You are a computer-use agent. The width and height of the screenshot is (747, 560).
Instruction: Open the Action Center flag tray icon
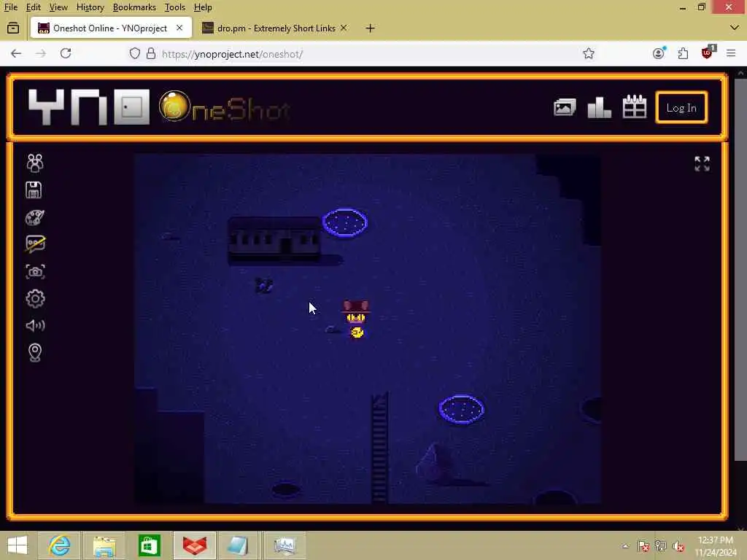643,546
